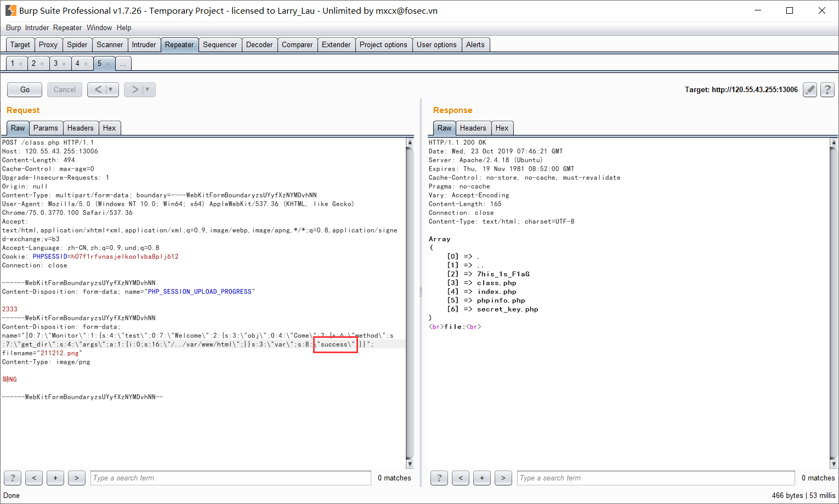The width and height of the screenshot is (839, 504).
Task: Switch to the Target tab
Action: [20, 45]
